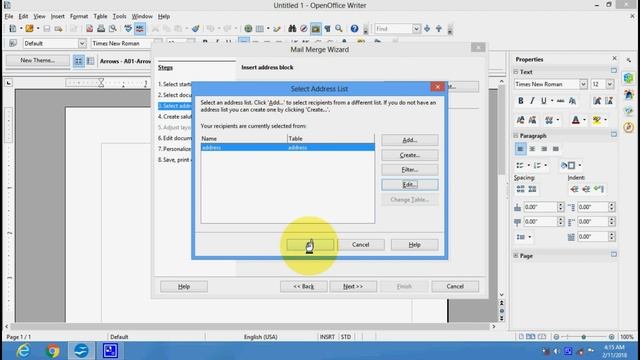Click the Find & Replace binoculars icon

(x=292, y=29)
